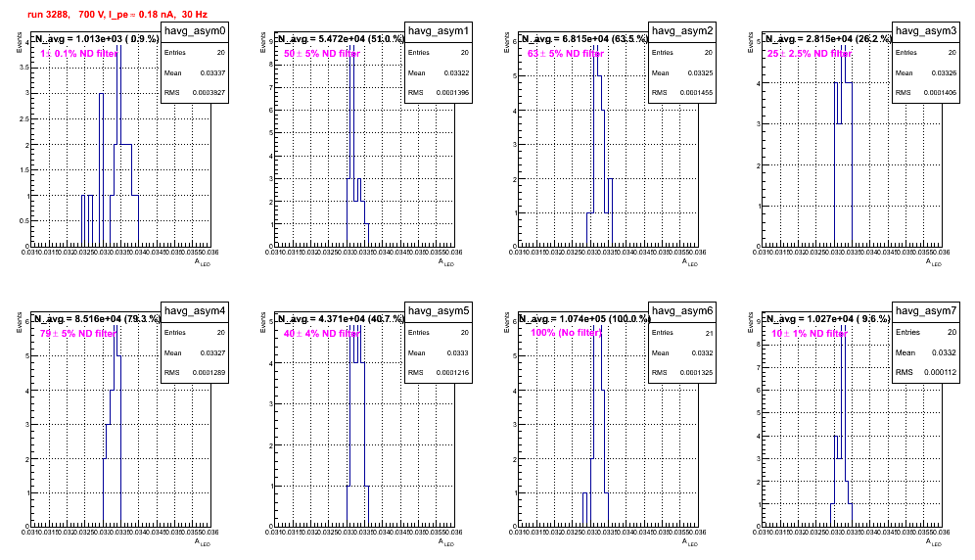Click the Events y-axis label of havg_asym3 plot

[751, 42]
